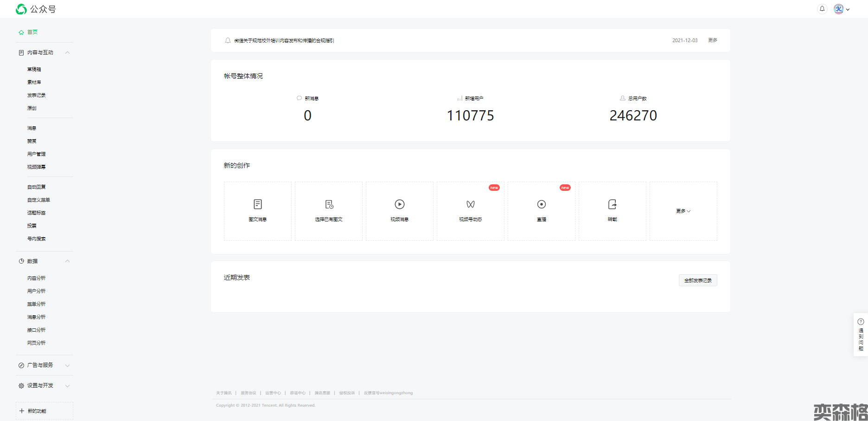868x421 pixels.
Task: Click the 公众号 logo at top left
Action: coord(36,9)
